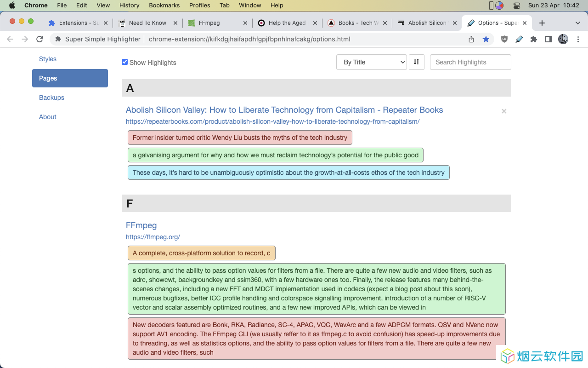Click the menu bar date and time
This screenshot has width=588, height=368.
click(554, 5)
